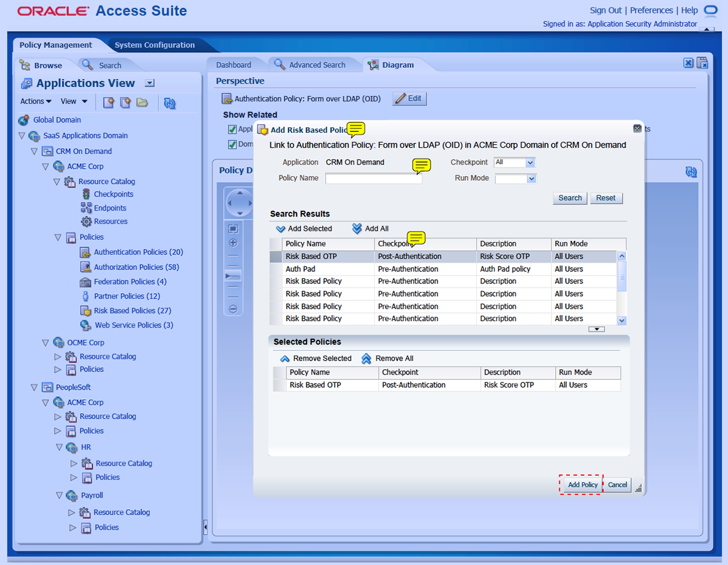The height and width of the screenshot is (565, 728).
Task: Click the Oracle help ring icon in header
Action: (710, 10)
